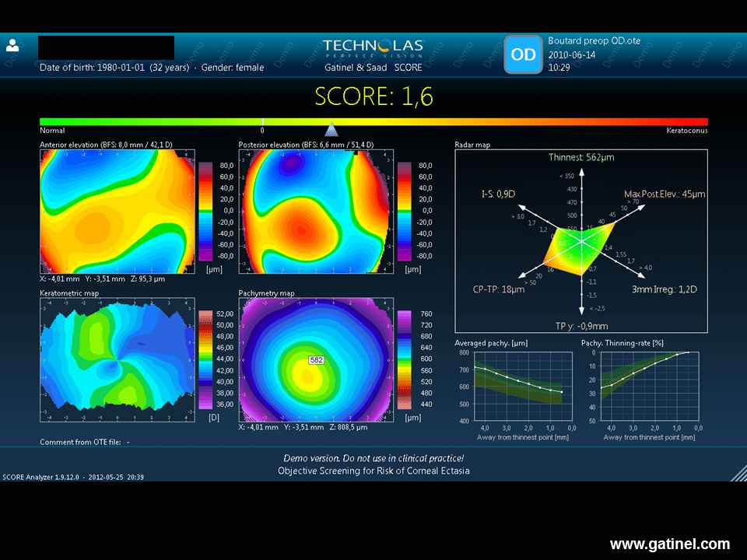
Task: Click the SCORE: 1,6 heading
Action: point(373,96)
